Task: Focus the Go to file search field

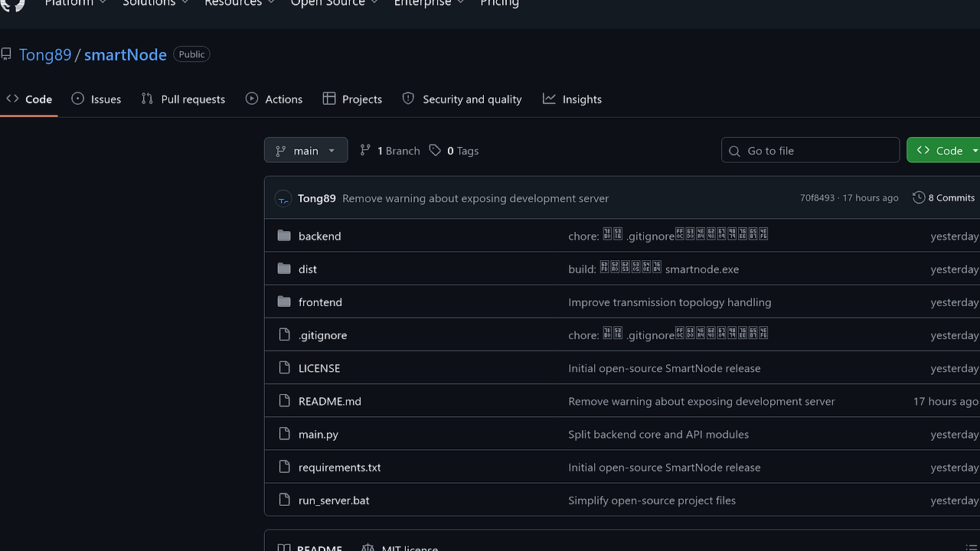Action: (810, 150)
